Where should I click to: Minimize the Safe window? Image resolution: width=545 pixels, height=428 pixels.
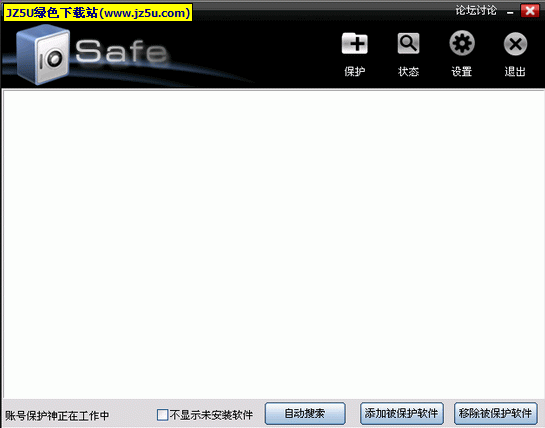(x=510, y=12)
